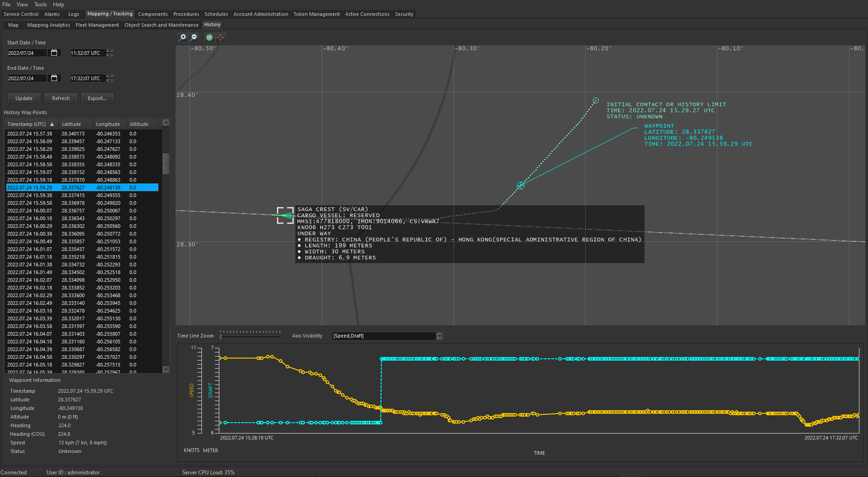Open the Tools menu
The height and width of the screenshot is (477, 868).
pos(40,5)
